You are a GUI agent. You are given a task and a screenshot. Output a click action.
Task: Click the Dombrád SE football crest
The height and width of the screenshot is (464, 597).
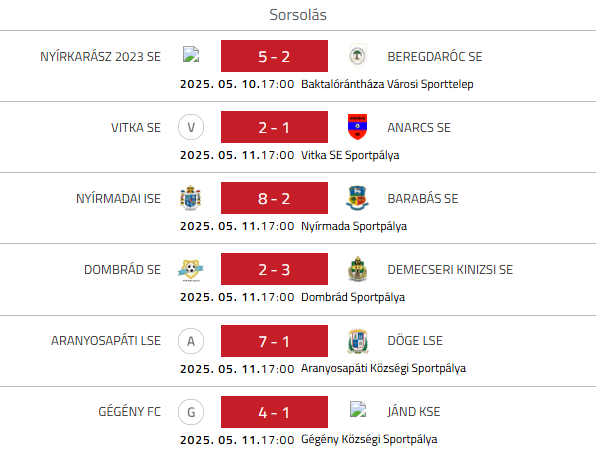point(191,269)
